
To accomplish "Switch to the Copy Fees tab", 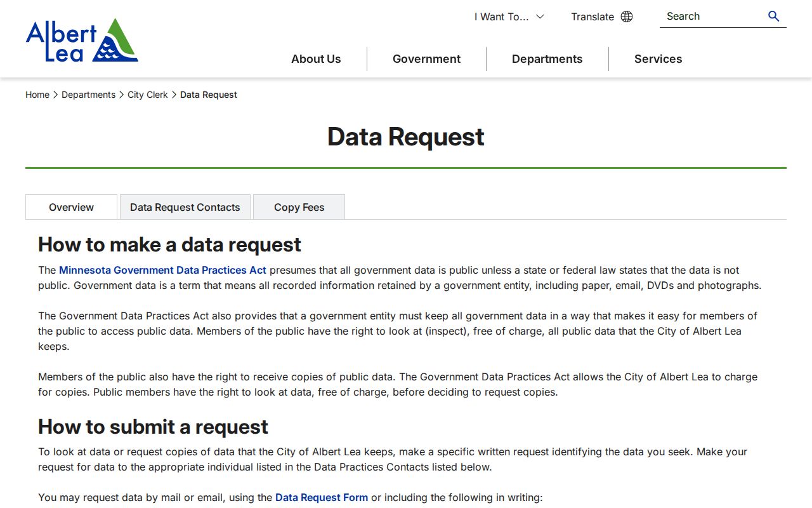I will click(299, 207).
